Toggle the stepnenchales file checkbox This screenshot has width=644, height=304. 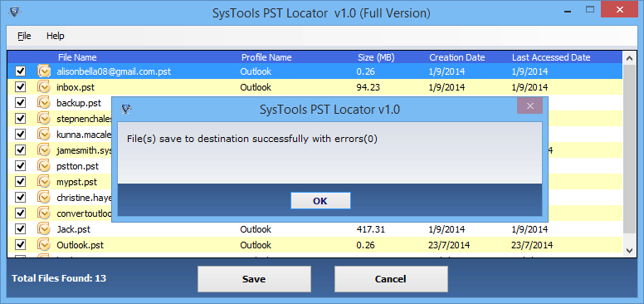[x=20, y=119]
